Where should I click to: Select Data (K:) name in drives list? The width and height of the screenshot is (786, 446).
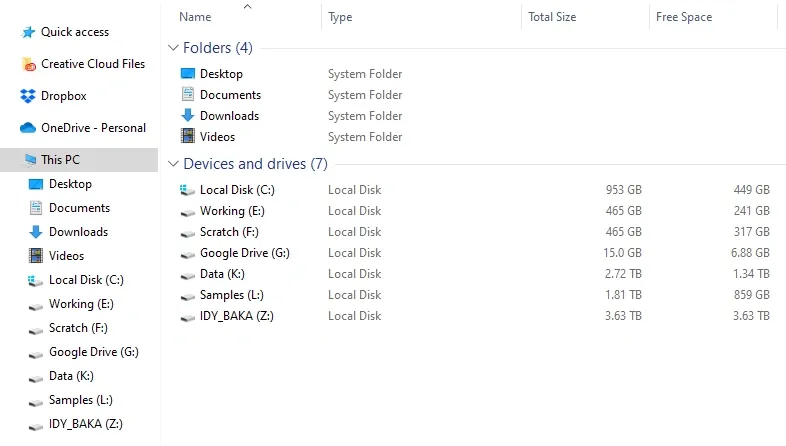point(222,274)
